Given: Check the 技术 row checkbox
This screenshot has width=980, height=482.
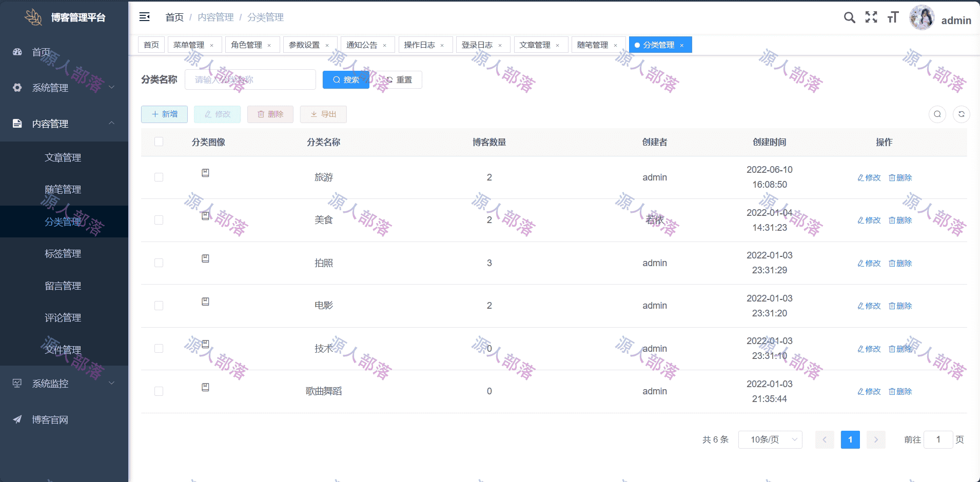Looking at the screenshot, I should (159, 349).
